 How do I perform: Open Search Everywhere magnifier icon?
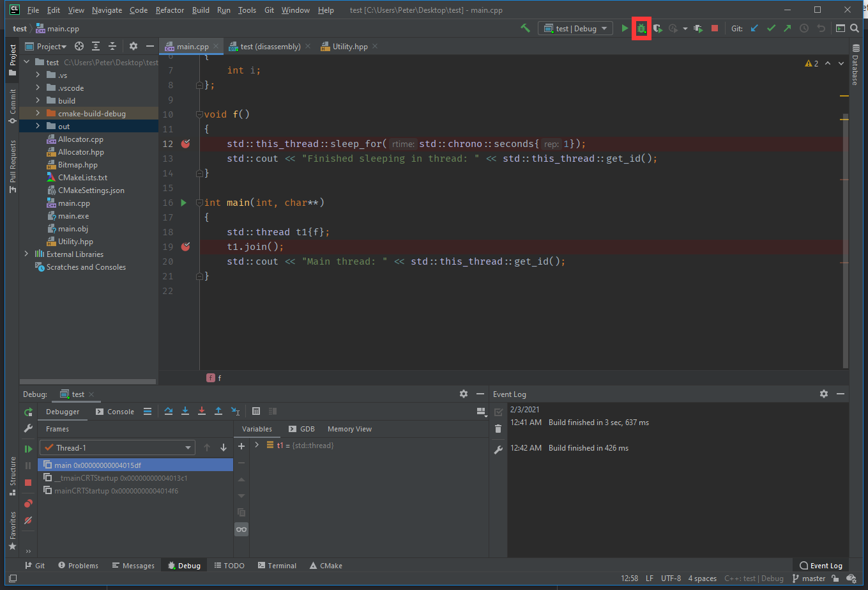(x=855, y=28)
